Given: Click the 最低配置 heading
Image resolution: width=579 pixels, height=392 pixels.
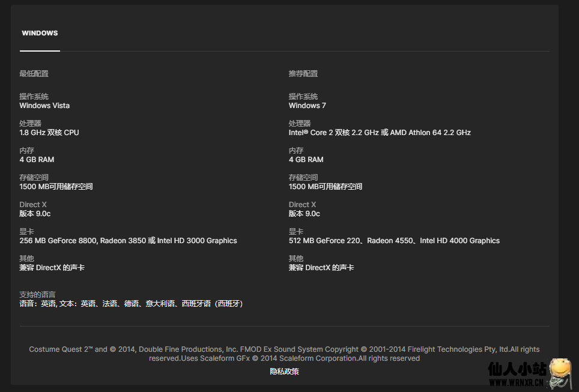Looking at the screenshot, I should 34,74.
